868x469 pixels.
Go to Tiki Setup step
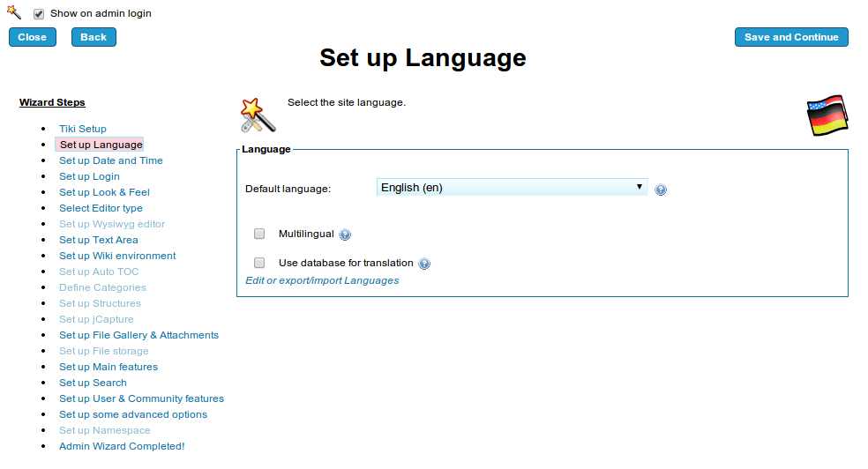click(x=83, y=129)
